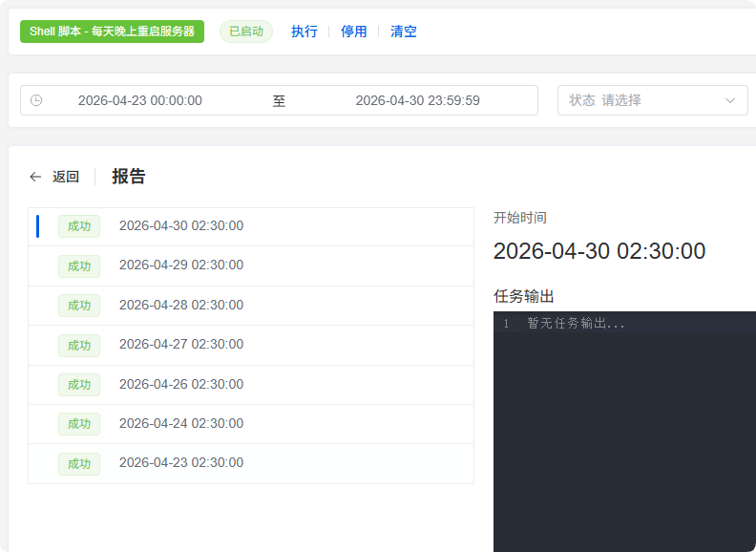The width and height of the screenshot is (756, 552).
Task: Select the 2026-04-30 02:30:00 report entry
Action: 181,226
